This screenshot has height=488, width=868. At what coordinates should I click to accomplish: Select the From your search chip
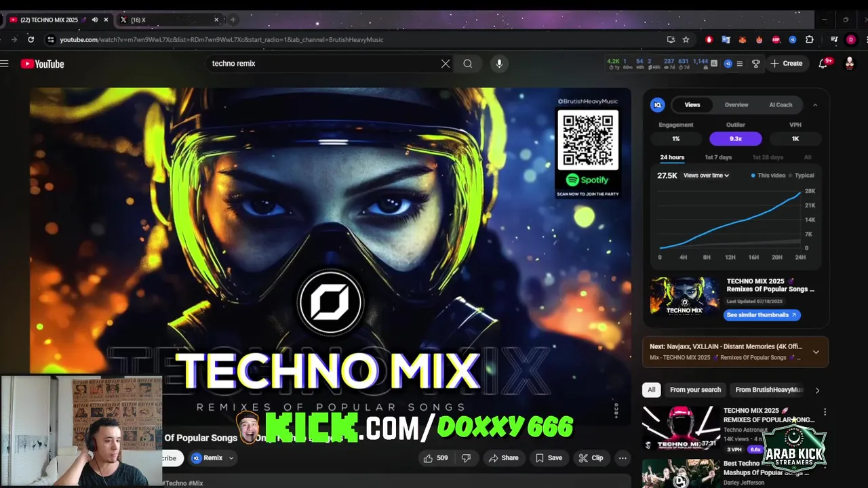(x=695, y=390)
